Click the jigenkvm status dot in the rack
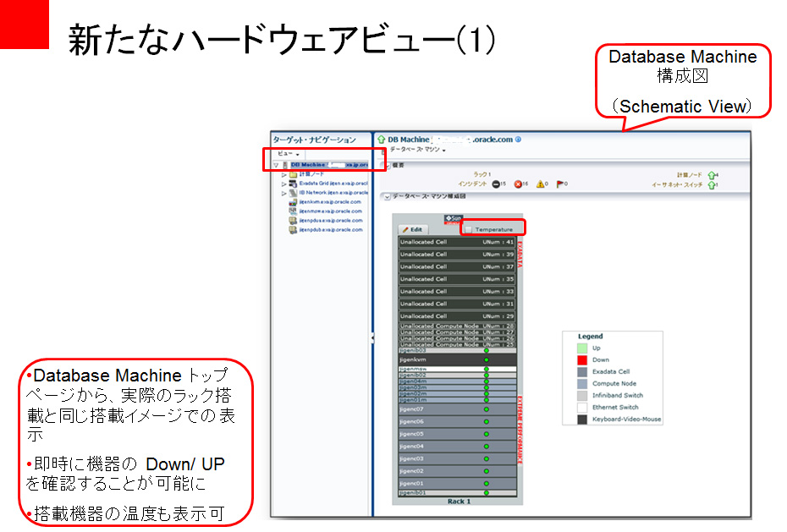 click(487, 360)
